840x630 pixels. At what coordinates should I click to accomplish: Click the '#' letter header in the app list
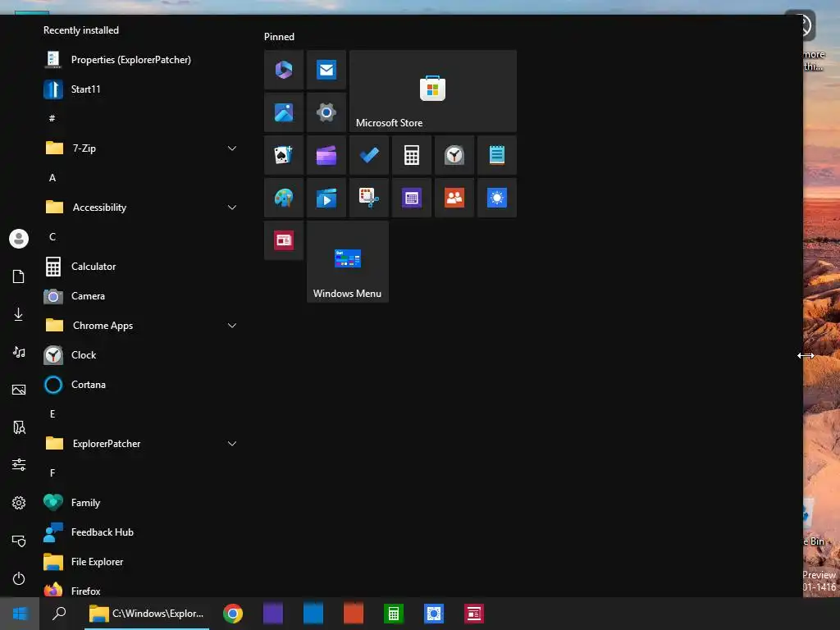[x=52, y=118]
